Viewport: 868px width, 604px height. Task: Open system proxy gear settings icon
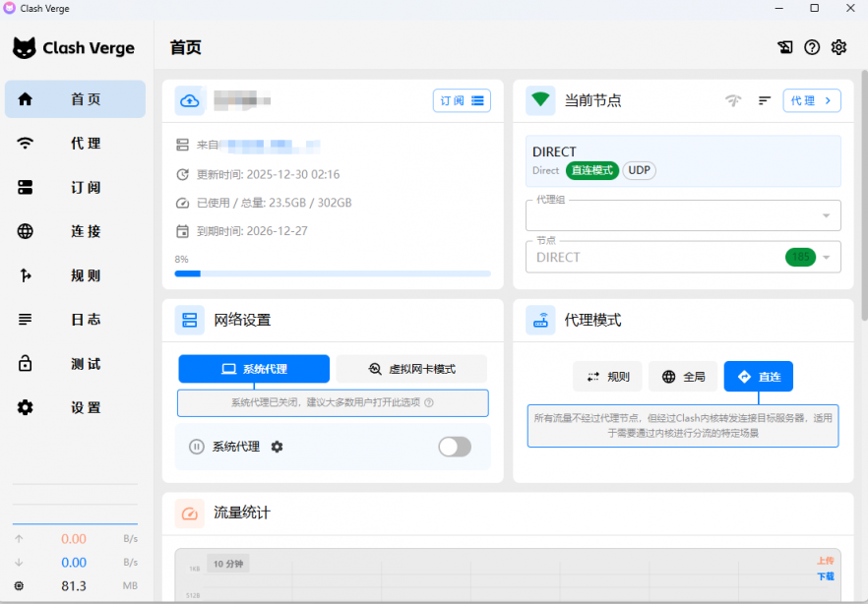click(x=277, y=447)
